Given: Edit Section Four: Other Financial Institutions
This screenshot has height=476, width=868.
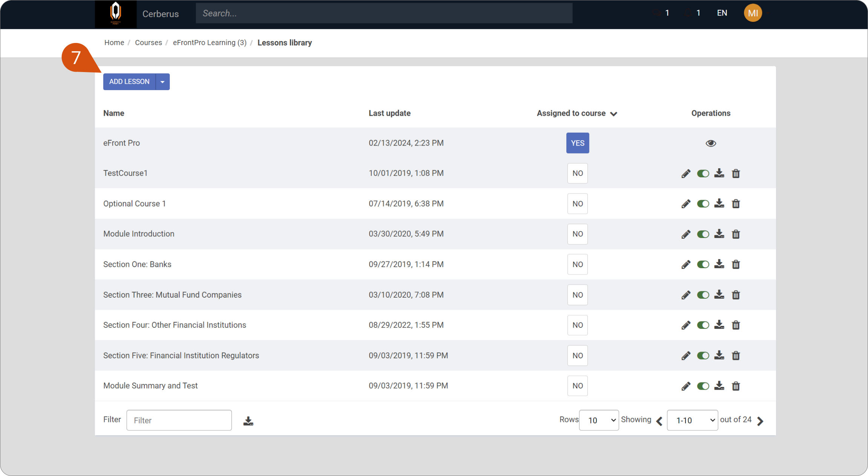Looking at the screenshot, I should click(686, 325).
